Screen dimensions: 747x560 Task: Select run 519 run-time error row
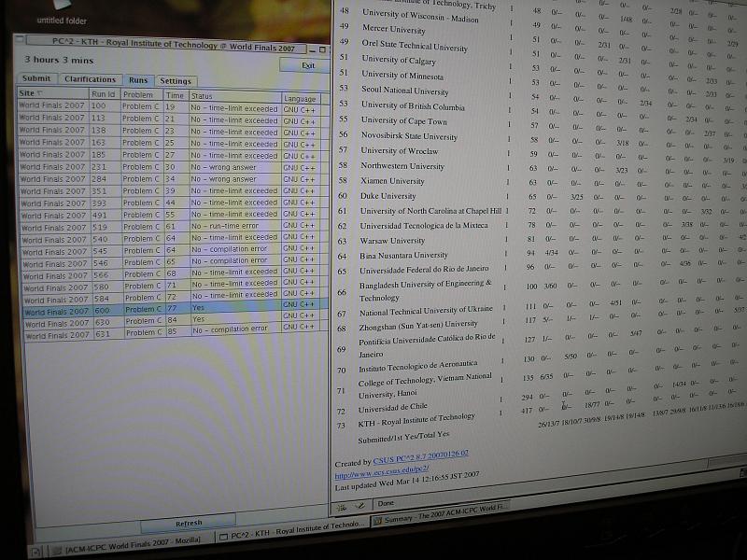click(x=175, y=227)
